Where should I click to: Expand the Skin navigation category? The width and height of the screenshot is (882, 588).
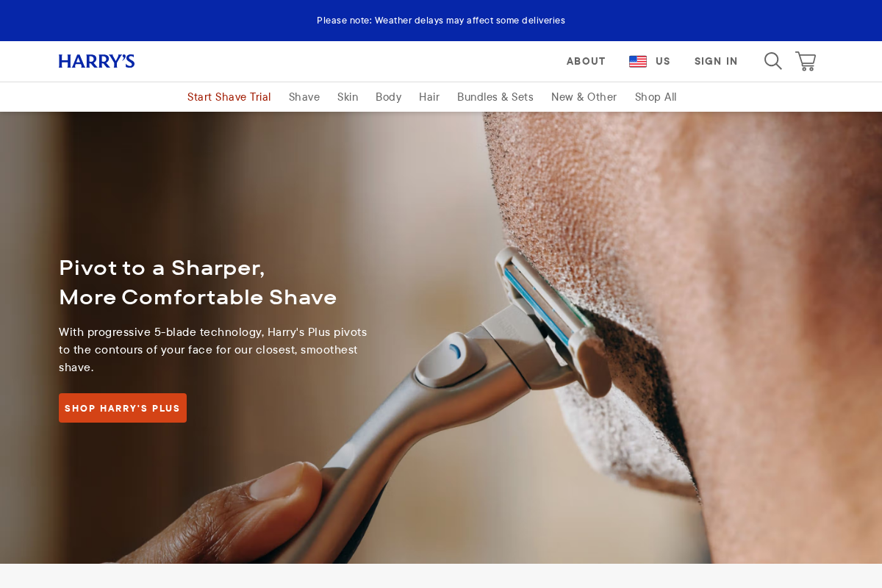pyautogui.click(x=348, y=97)
